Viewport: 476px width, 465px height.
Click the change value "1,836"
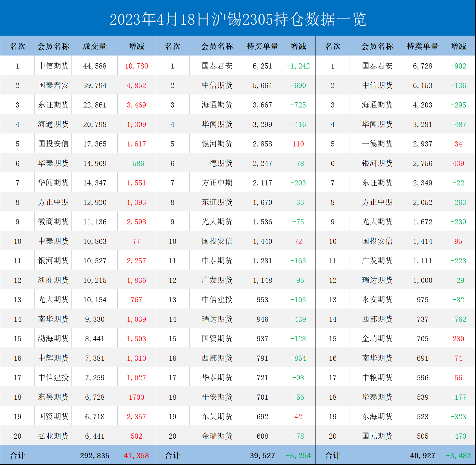click(x=136, y=280)
